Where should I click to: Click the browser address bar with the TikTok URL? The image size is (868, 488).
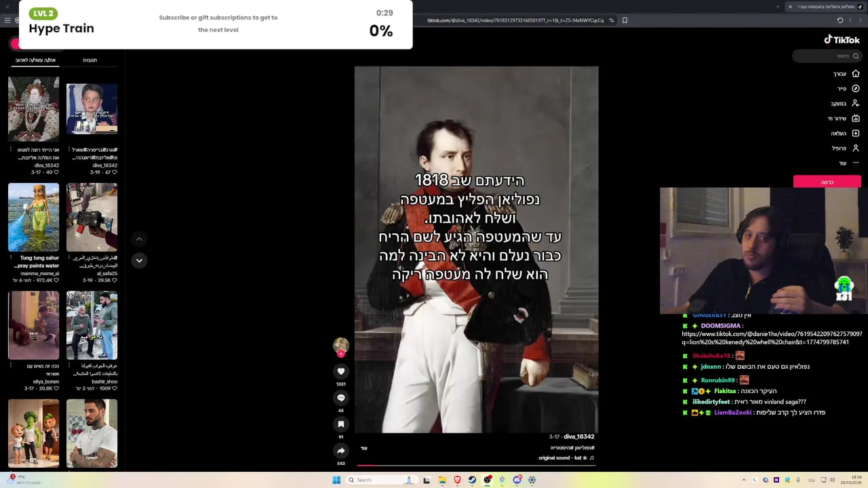coord(515,20)
